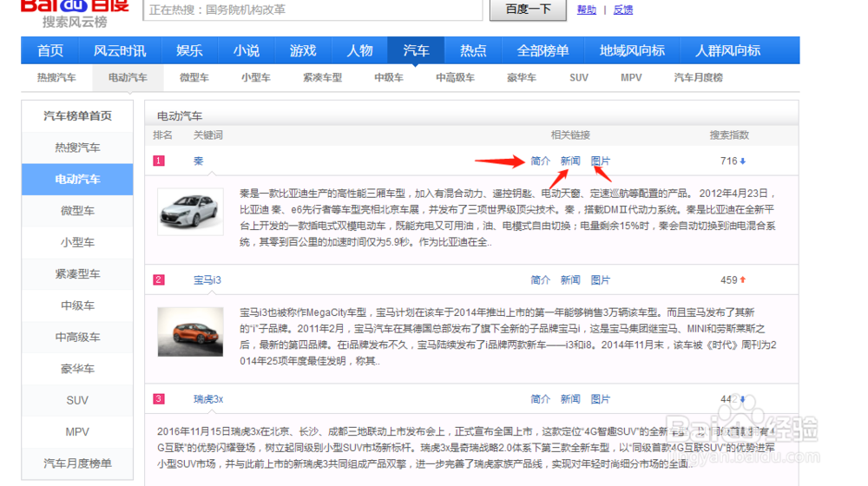The image size is (868, 486).
Task: Open 新闻 link for 秦
Action: pyautogui.click(x=570, y=161)
